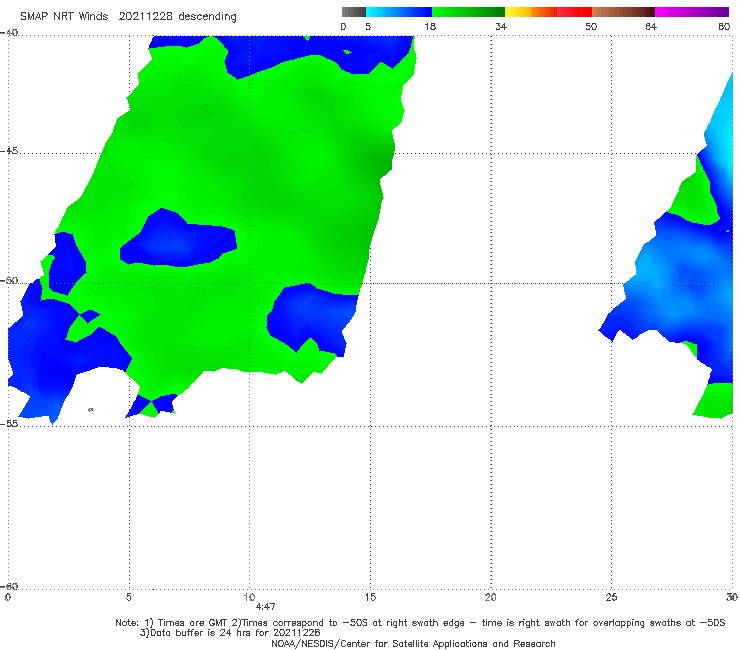Click the colorbar label '18'
Viewport: 740px width, 650px height.
pos(430,26)
